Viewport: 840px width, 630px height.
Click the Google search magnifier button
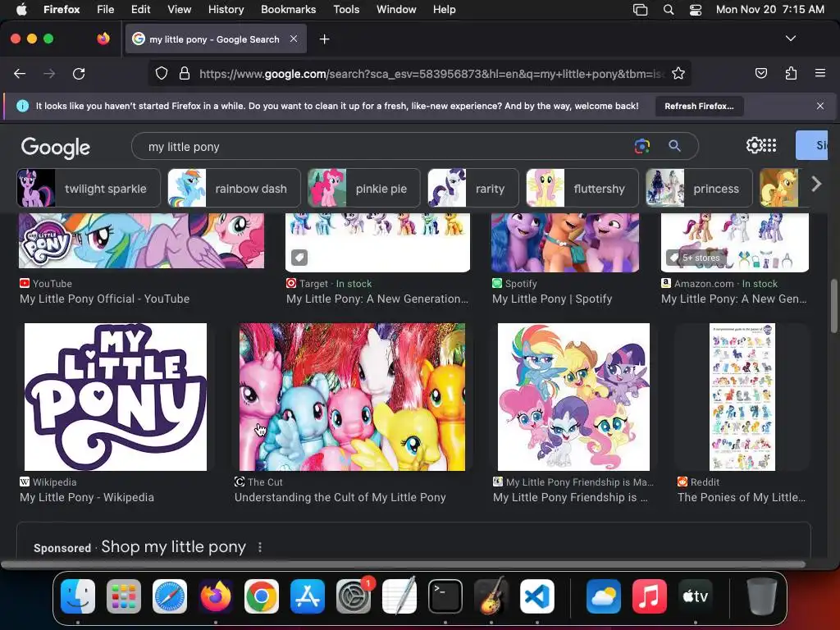[x=674, y=146]
